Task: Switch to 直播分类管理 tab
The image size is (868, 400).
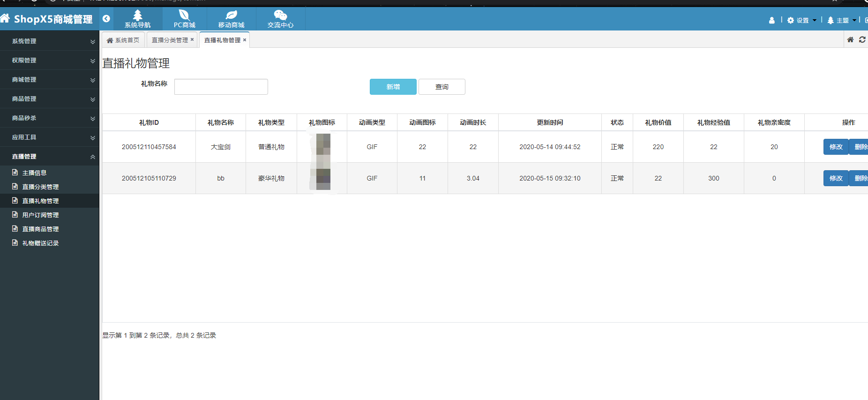Action: point(170,40)
